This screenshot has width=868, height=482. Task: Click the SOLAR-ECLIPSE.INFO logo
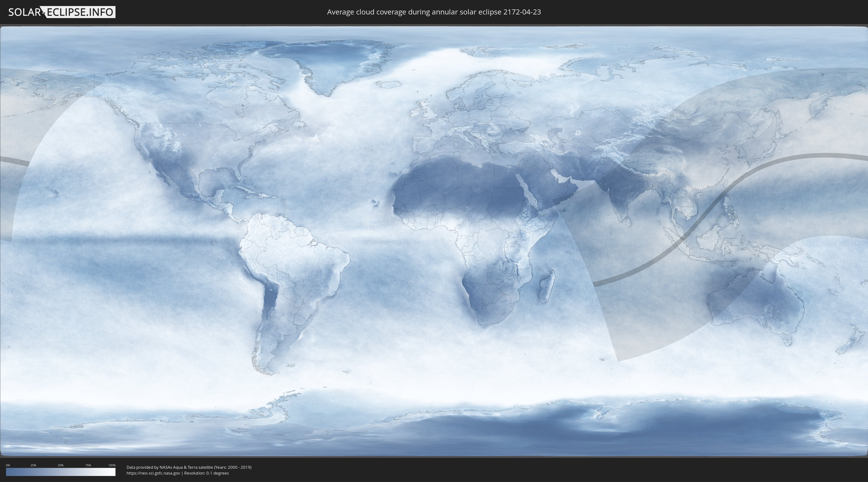point(62,12)
